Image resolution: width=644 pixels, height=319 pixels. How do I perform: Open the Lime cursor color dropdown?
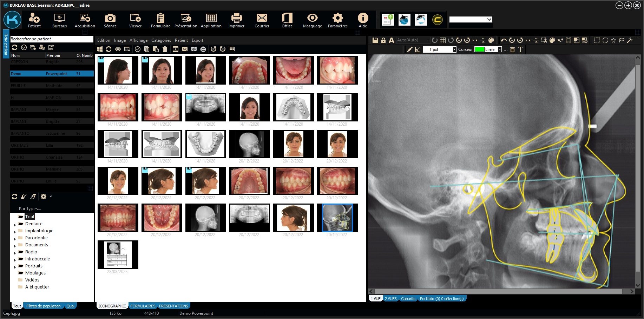[500, 49]
